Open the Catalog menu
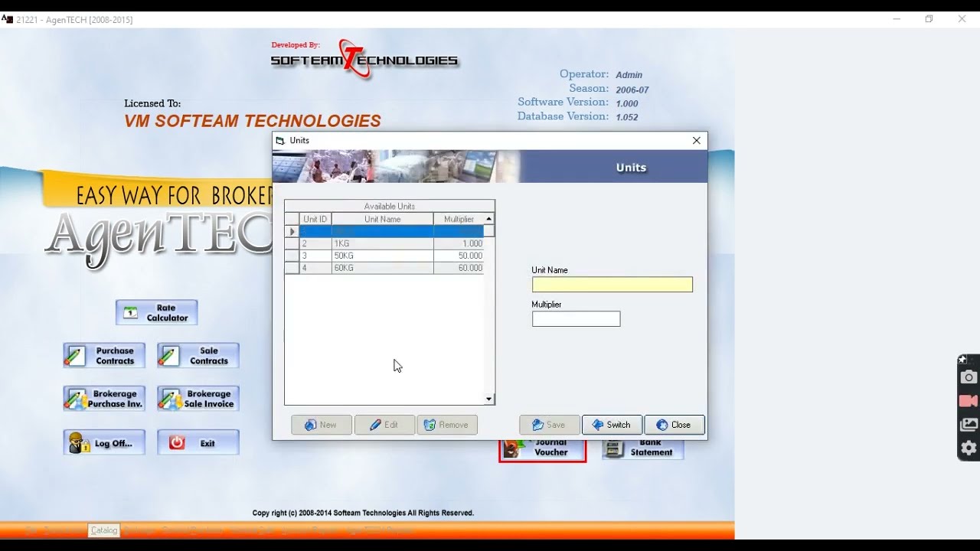980x551 pixels. pyautogui.click(x=104, y=530)
